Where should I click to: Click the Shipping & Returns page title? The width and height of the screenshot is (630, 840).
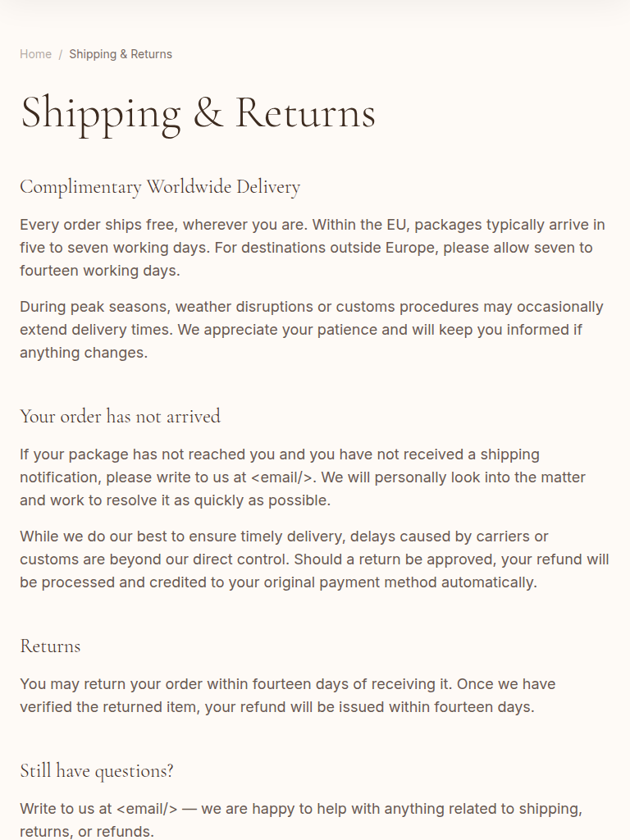198,112
